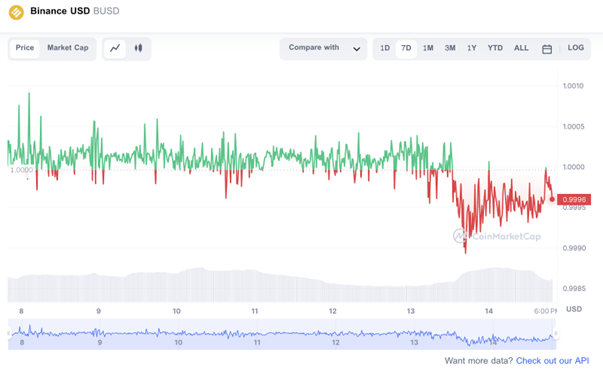Open the Compare with dropdown
The width and height of the screenshot is (603, 379).
point(323,48)
